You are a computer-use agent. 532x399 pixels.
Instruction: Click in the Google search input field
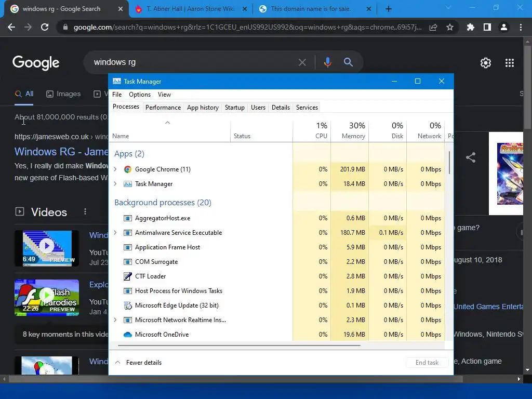[193, 62]
